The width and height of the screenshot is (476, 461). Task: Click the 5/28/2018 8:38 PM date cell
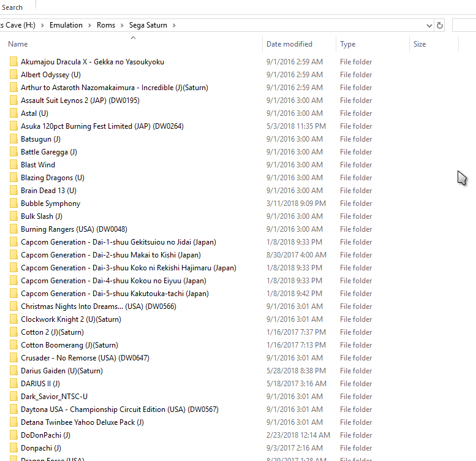(x=296, y=371)
